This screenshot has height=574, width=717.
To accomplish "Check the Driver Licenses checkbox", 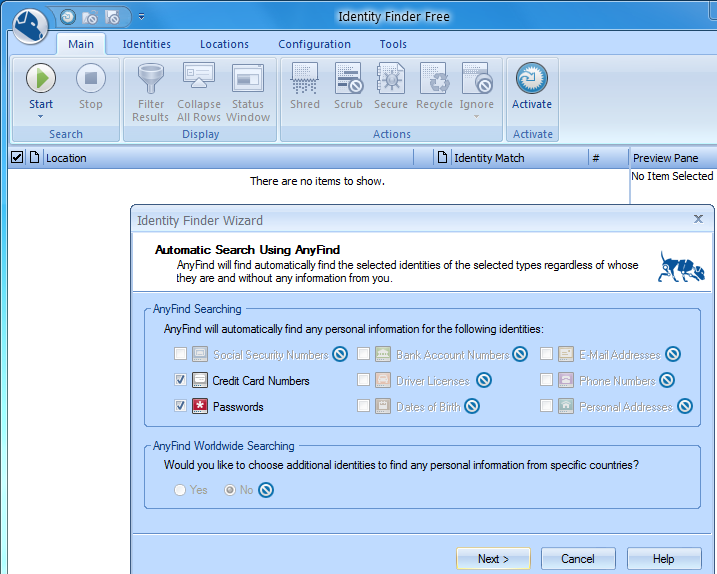I will (x=363, y=380).
